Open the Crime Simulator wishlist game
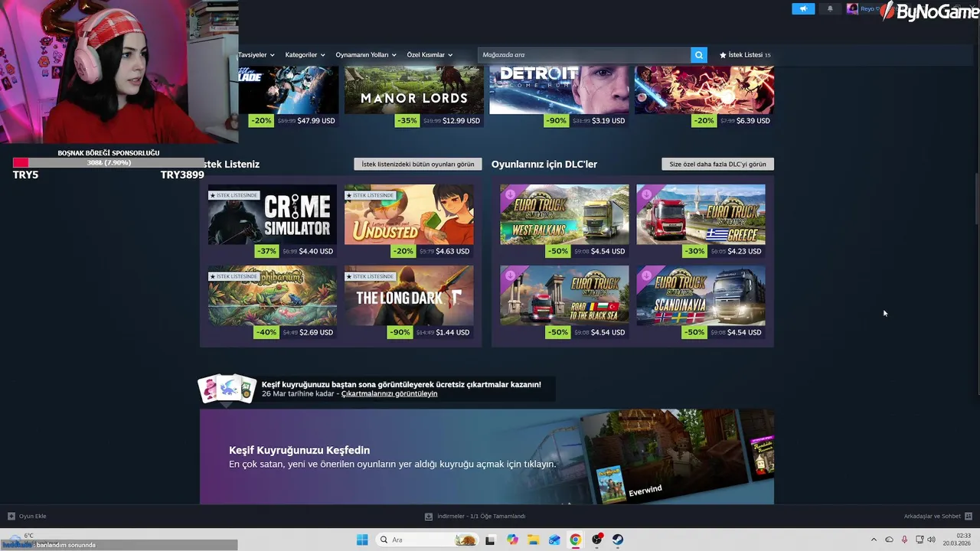Viewport: 980px width, 551px height. 272,214
